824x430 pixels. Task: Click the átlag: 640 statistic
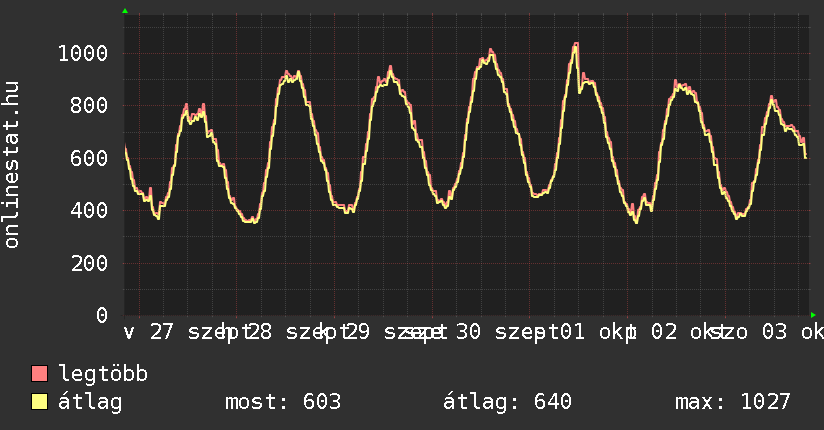[x=507, y=402]
